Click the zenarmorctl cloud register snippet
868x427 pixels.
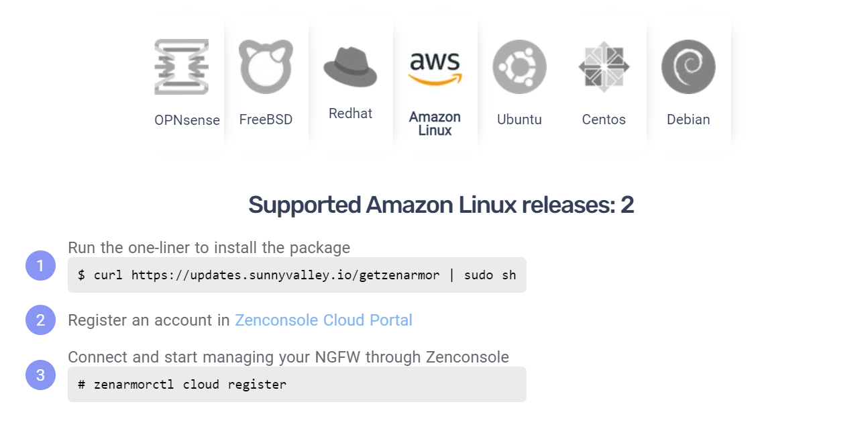pos(296,384)
